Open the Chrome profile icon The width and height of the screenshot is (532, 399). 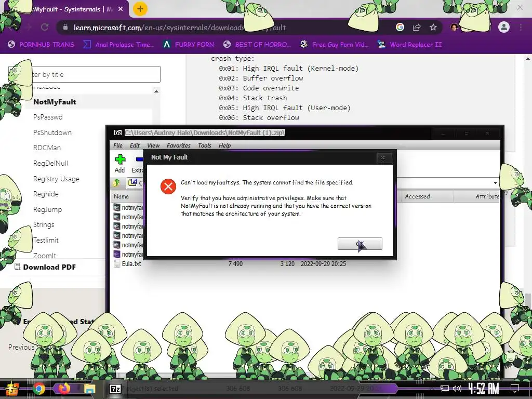(504, 27)
